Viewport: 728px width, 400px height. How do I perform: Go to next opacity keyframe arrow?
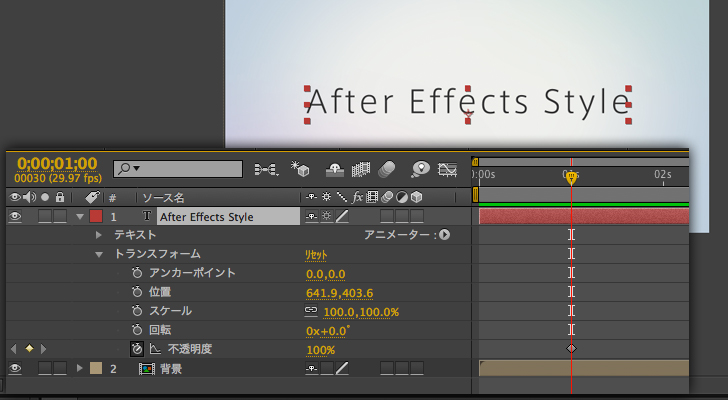pos(44,348)
